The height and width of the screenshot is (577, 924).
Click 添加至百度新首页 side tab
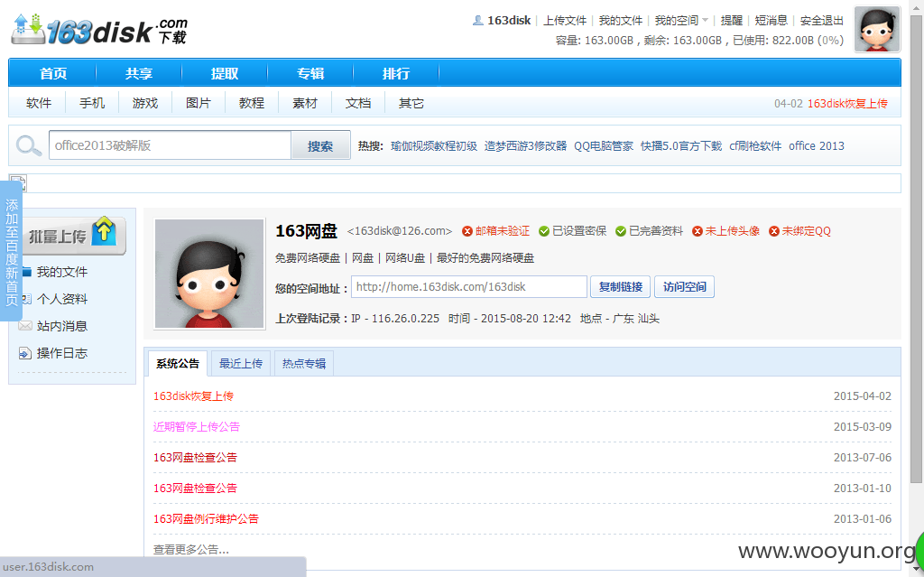click(11, 251)
